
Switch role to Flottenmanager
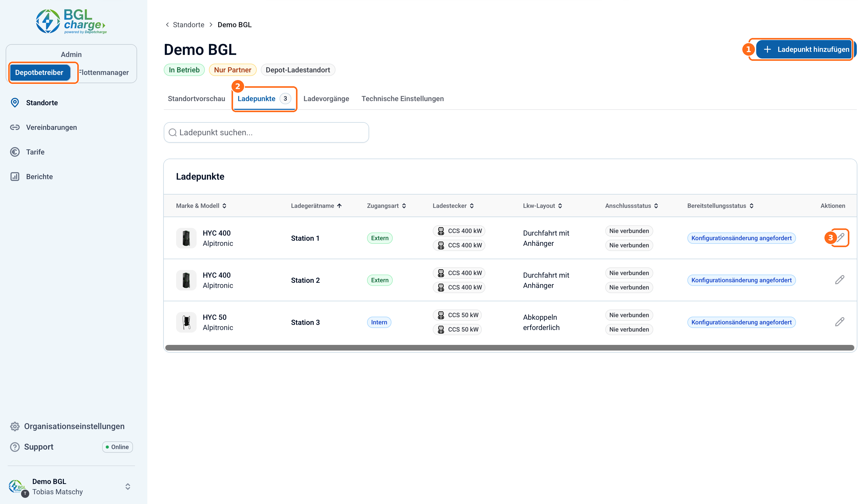[x=104, y=72]
